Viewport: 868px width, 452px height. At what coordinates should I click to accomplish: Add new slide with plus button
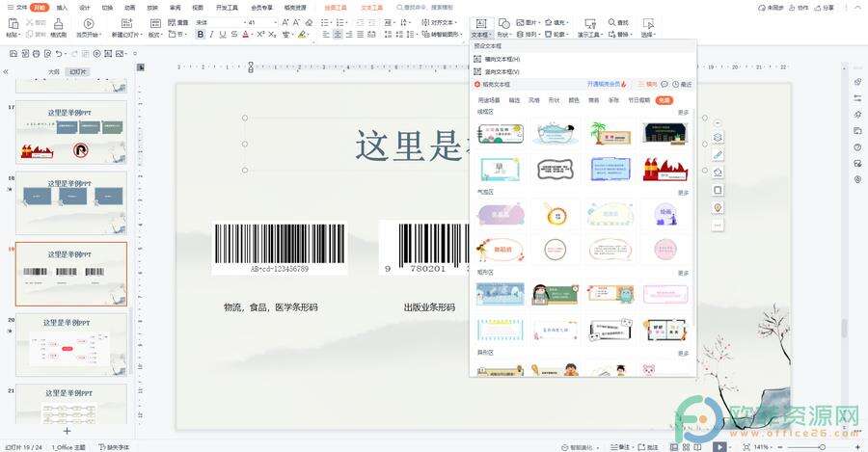[x=67, y=431]
